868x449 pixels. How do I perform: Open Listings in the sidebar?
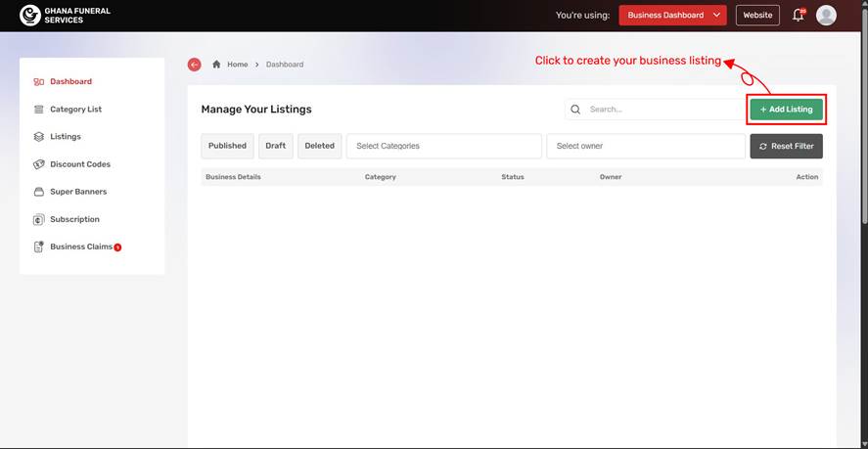66,136
